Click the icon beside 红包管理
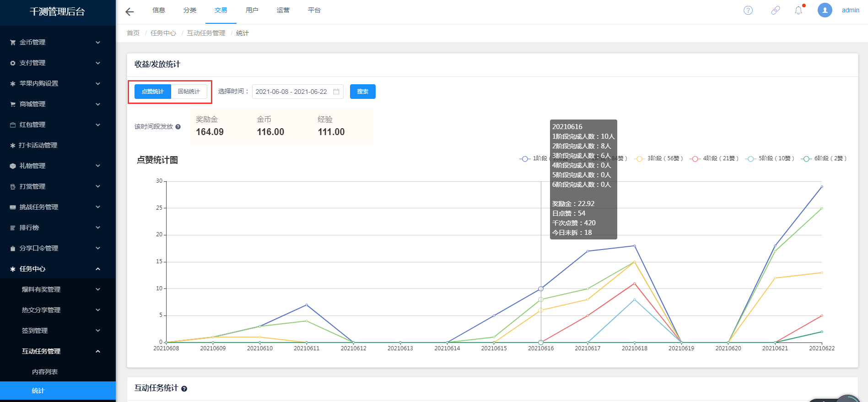Image resolution: width=868 pixels, height=402 pixels. coord(13,125)
